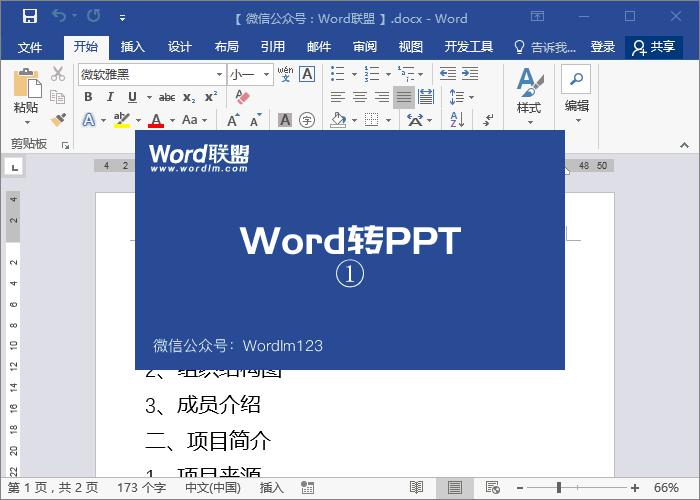Click the Sort A-Z icon

point(457,120)
